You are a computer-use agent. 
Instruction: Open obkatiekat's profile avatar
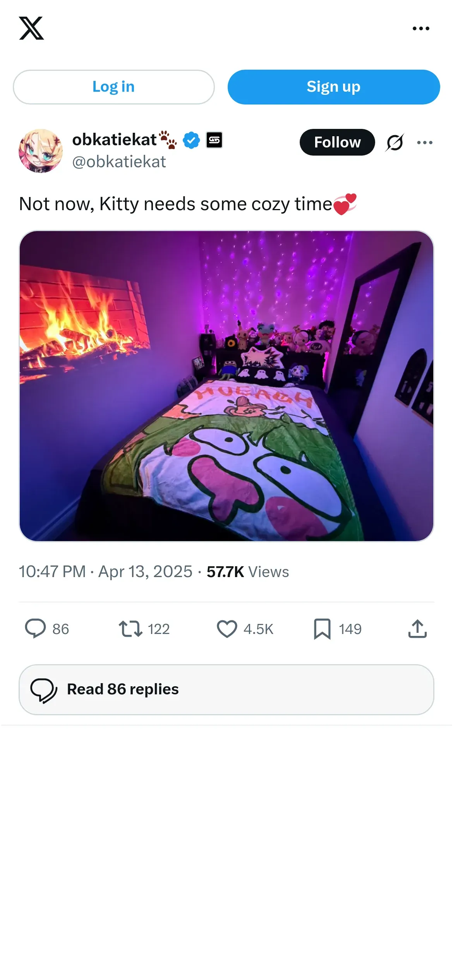pos(41,151)
